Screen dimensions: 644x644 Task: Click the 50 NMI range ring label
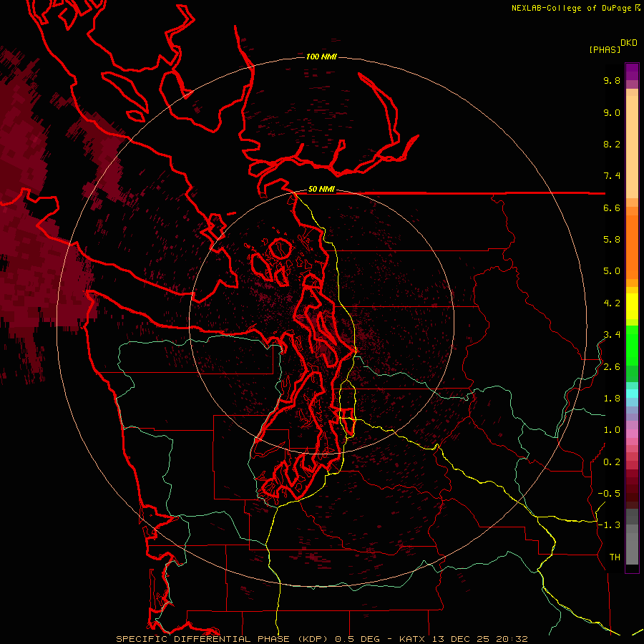(321, 189)
